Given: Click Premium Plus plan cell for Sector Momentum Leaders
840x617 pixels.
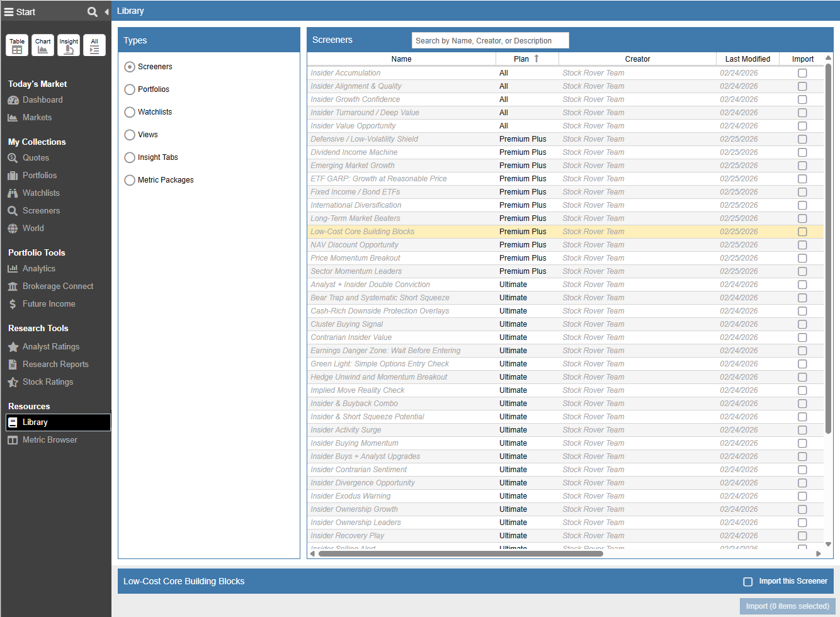Looking at the screenshot, I should coord(523,271).
